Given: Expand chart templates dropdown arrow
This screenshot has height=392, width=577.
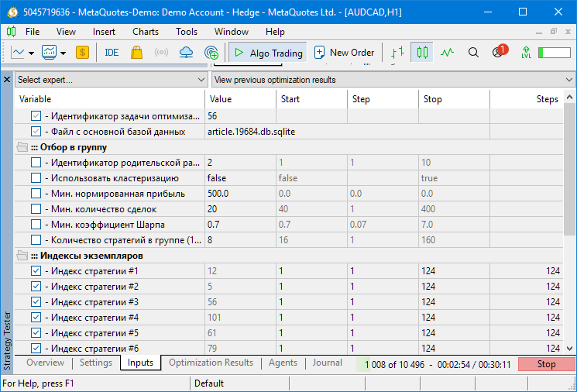Looking at the screenshot, I should [64, 53].
